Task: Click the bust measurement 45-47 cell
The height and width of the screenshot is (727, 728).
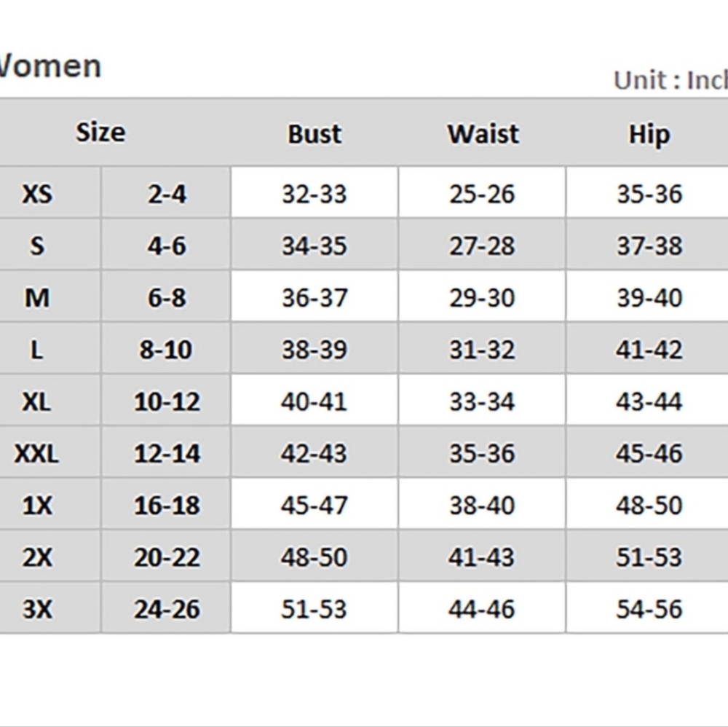Action: [x=314, y=506]
